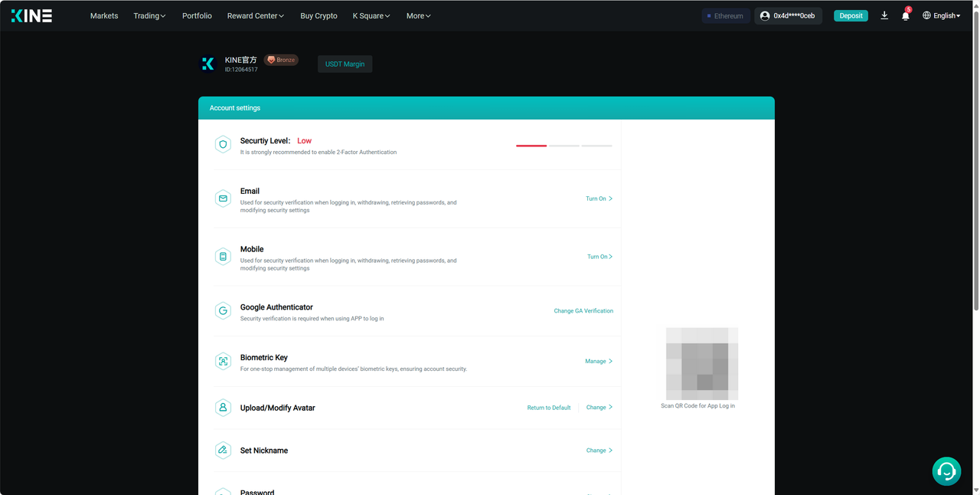Click Change GA Verification link
Screen dimensions: 980x495
(x=583, y=311)
